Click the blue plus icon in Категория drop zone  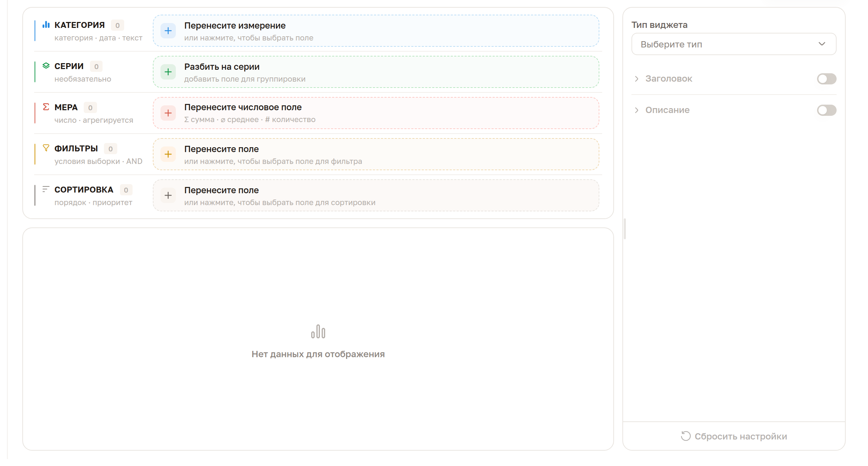point(168,31)
